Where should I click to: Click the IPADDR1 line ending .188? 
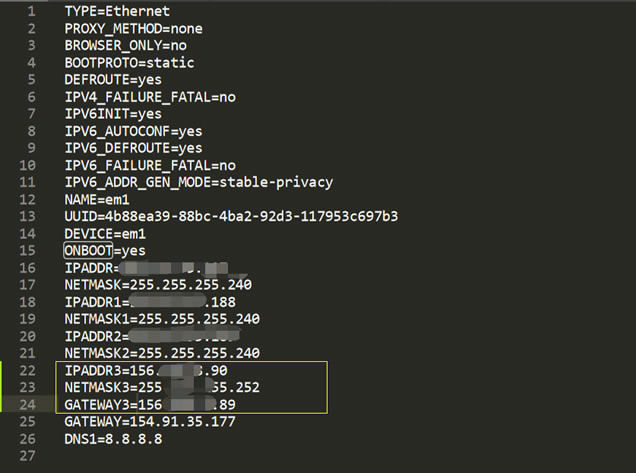150,302
